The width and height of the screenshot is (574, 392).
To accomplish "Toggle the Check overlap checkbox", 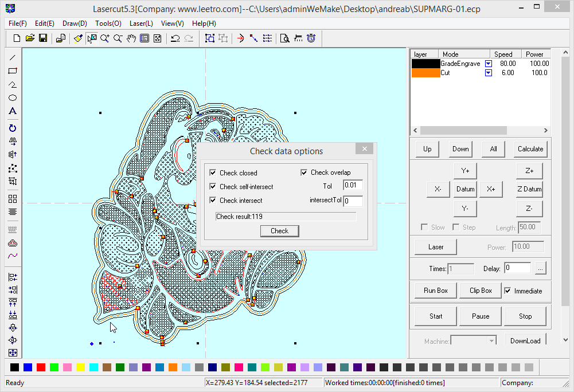I will pos(304,173).
